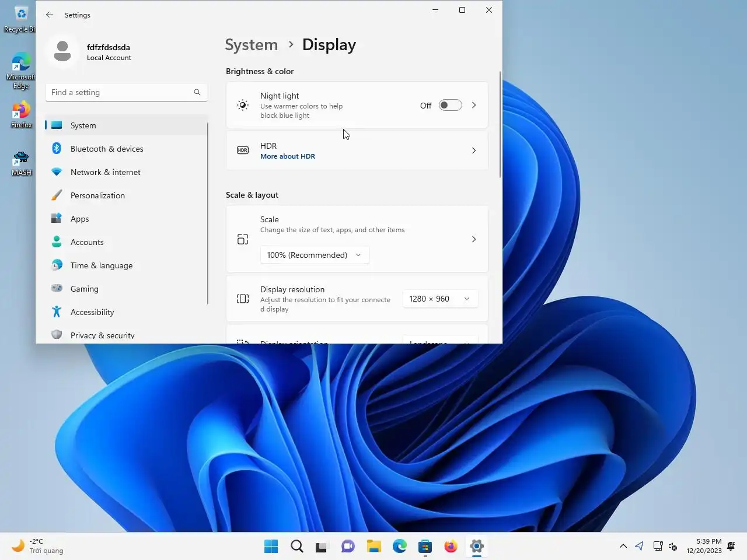Click the Privacy & security shield icon
The image size is (747, 560).
57,335
